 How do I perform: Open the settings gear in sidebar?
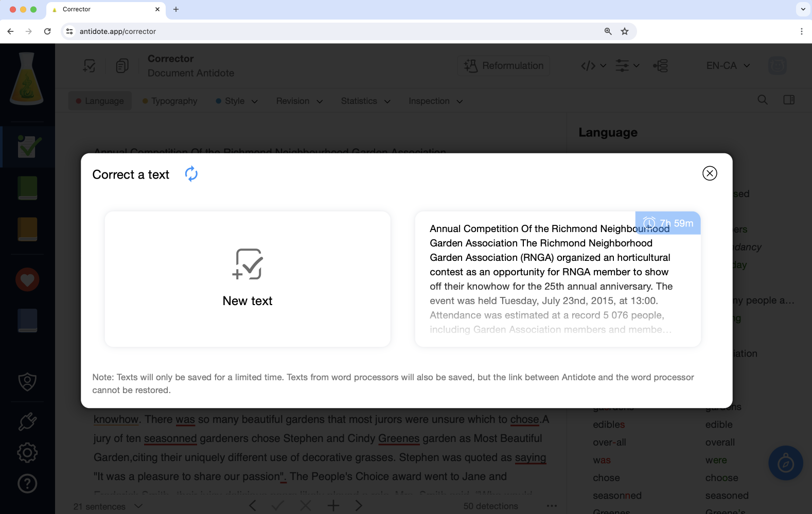(x=27, y=453)
